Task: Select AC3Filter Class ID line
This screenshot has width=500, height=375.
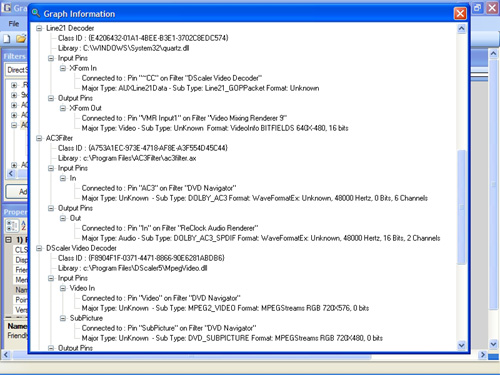Action: (x=143, y=148)
